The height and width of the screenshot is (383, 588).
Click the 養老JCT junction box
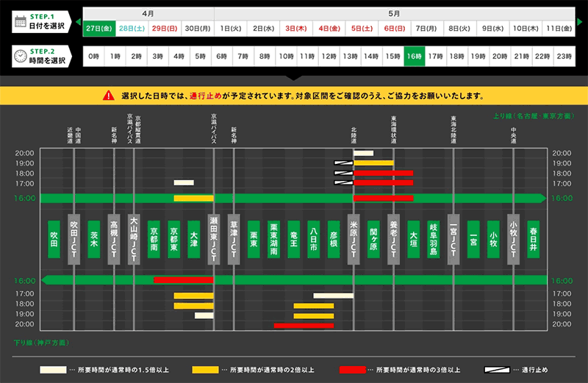393,240
